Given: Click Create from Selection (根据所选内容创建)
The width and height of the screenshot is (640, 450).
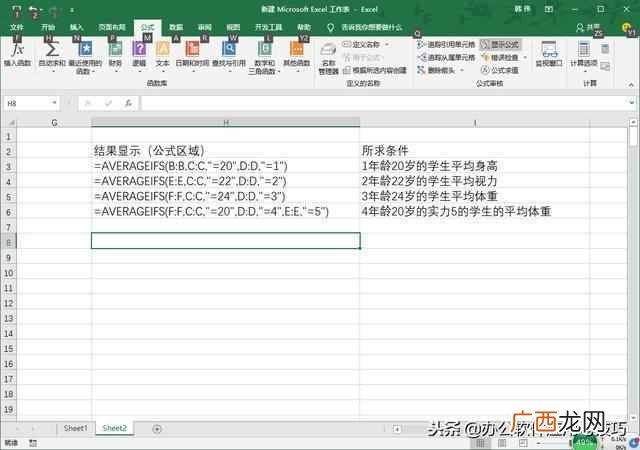Looking at the screenshot, I should (375, 70).
